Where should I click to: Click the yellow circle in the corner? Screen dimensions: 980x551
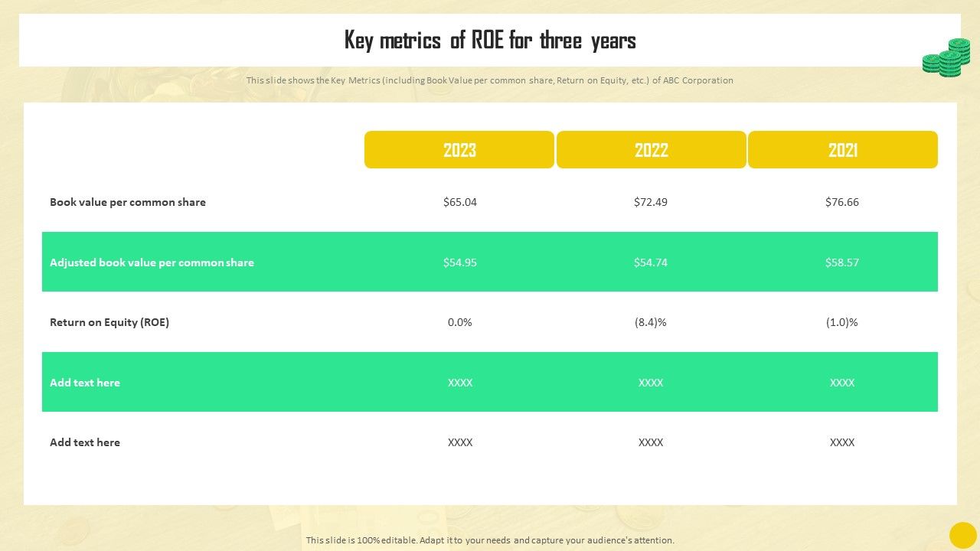tap(962, 535)
